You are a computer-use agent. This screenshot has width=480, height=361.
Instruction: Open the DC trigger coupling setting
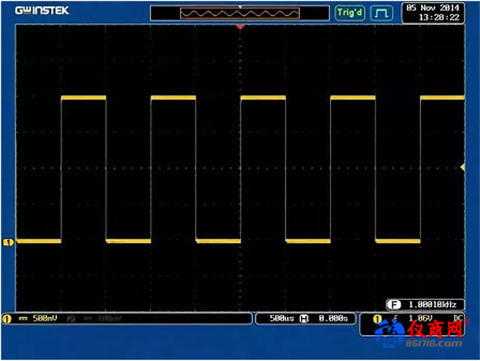(x=458, y=318)
